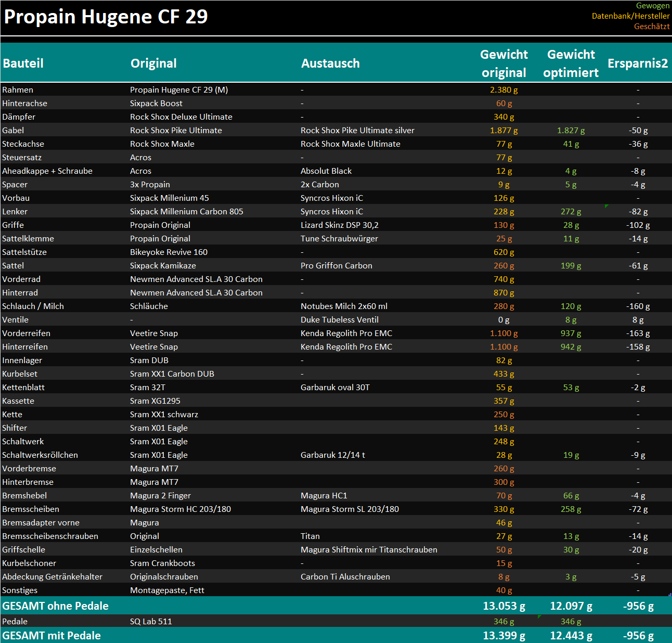This screenshot has height=643, width=672.
Task: Select the 2x Carbon cell
Action: [x=320, y=185]
